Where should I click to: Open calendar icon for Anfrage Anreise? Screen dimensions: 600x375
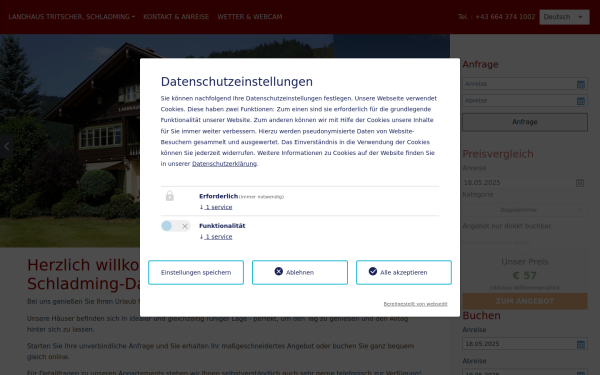[581, 84]
